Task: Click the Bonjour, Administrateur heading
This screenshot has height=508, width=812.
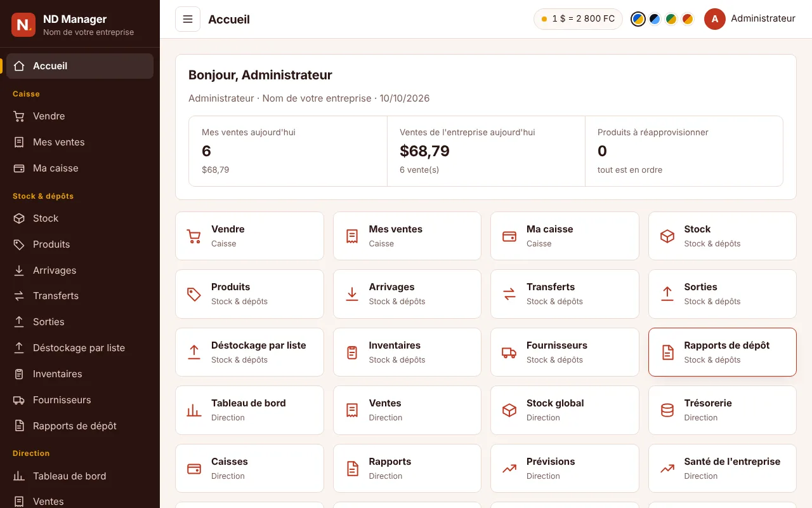Action: click(260, 75)
